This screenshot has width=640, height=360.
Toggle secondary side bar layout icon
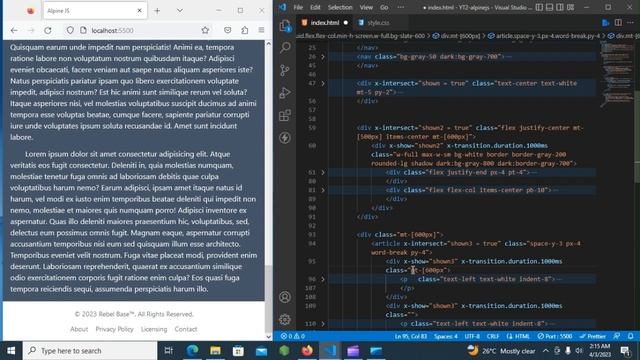click(x=560, y=7)
